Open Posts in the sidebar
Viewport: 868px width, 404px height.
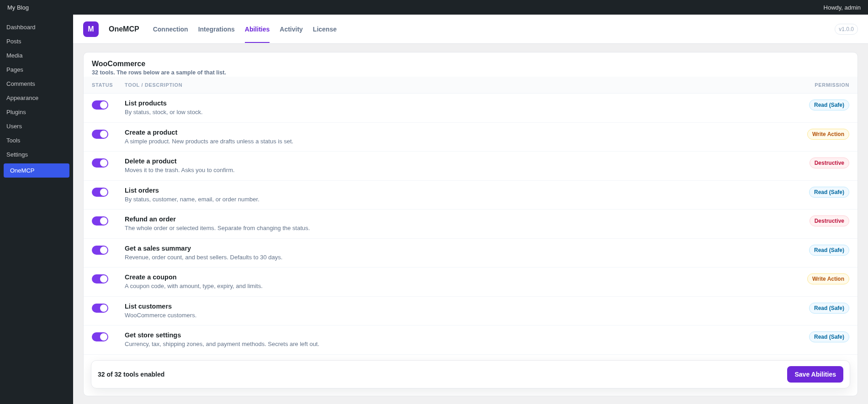[37, 41]
